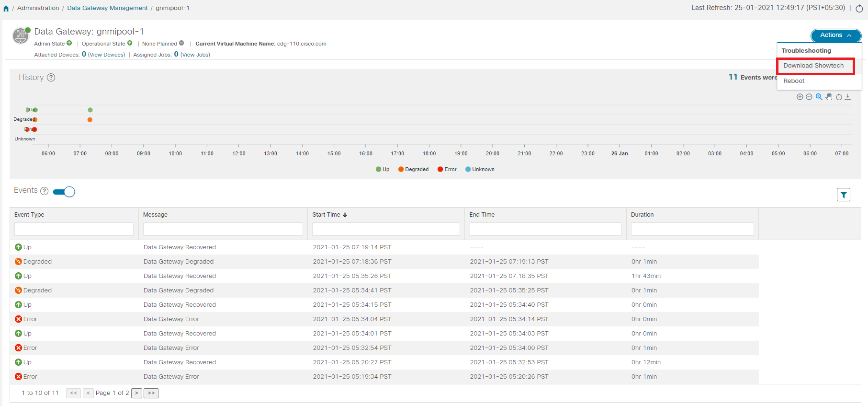
Task: Select Download Showtech from Actions menu
Action: tap(813, 66)
